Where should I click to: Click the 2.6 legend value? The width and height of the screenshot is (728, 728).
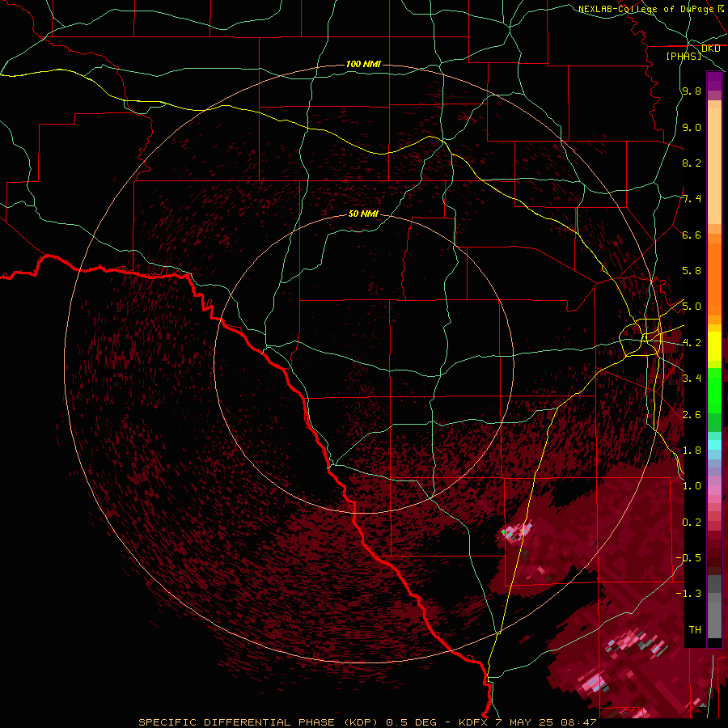click(x=692, y=415)
